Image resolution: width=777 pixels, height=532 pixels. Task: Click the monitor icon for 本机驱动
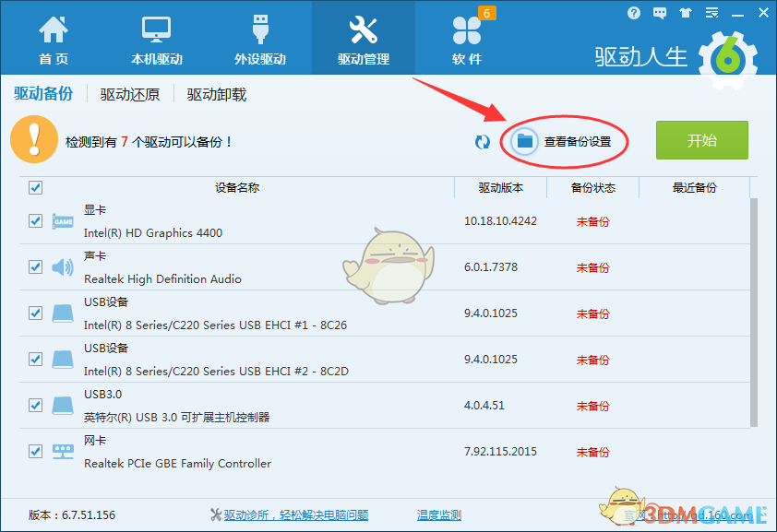coord(157,30)
